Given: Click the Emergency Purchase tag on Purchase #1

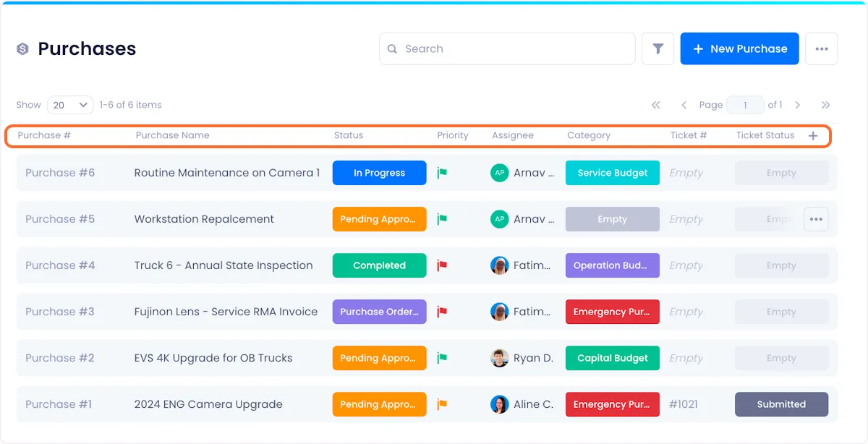Looking at the screenshot, I should (x=613, y=404).
